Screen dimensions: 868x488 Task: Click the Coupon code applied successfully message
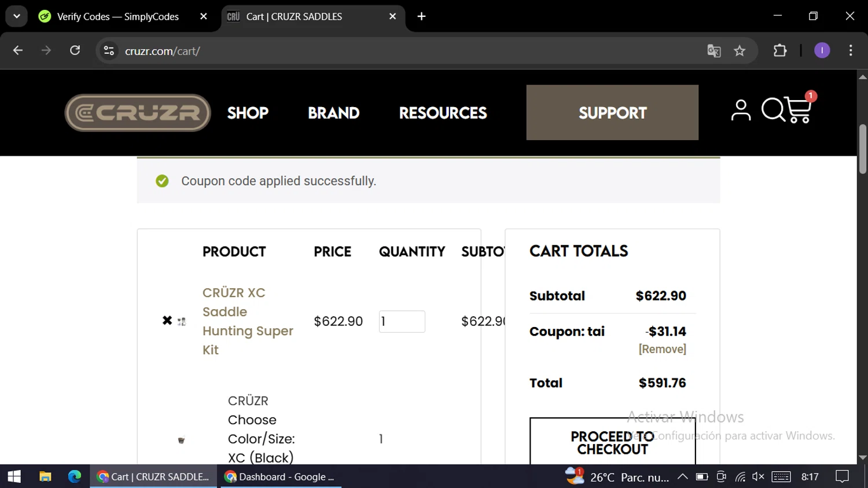278,181
